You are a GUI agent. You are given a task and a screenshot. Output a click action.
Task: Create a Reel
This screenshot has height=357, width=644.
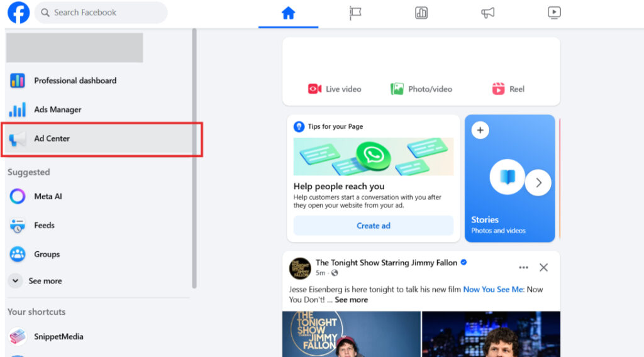coord(508,89)
